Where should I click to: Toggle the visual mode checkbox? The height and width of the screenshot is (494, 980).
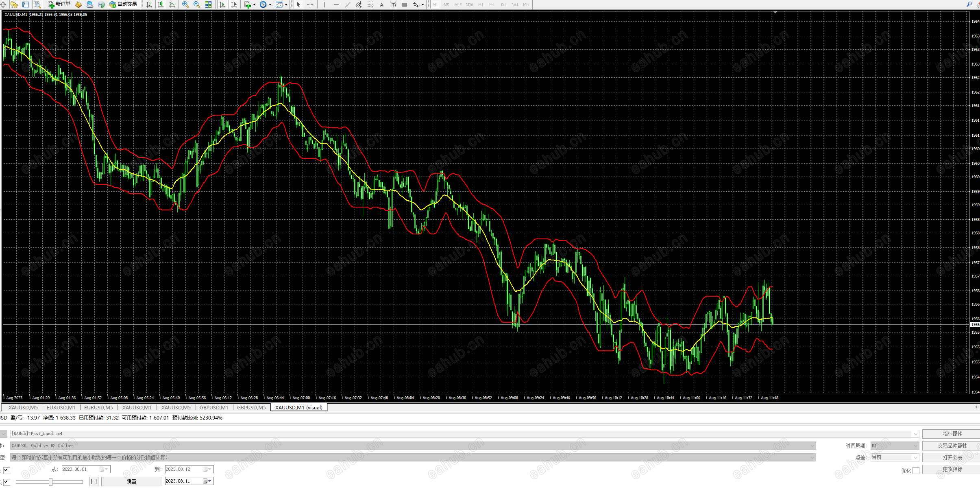pyautogui.click(x=7, y=482)
